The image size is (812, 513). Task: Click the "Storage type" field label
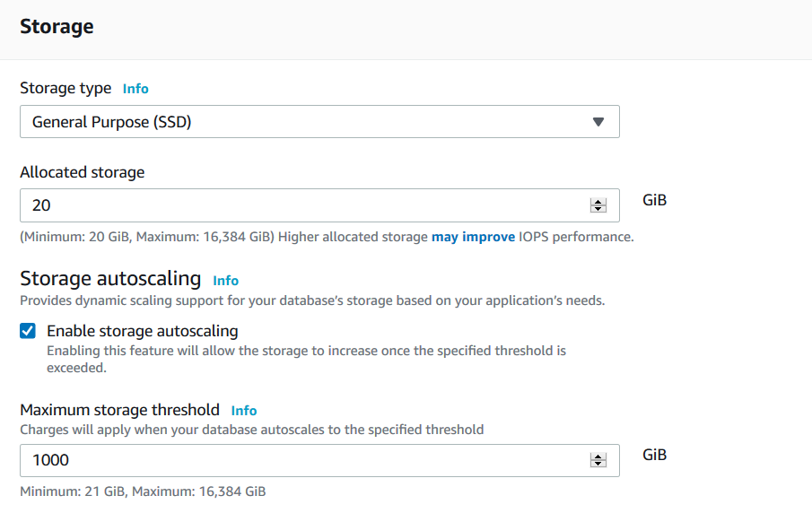click(x=65, y=88)
